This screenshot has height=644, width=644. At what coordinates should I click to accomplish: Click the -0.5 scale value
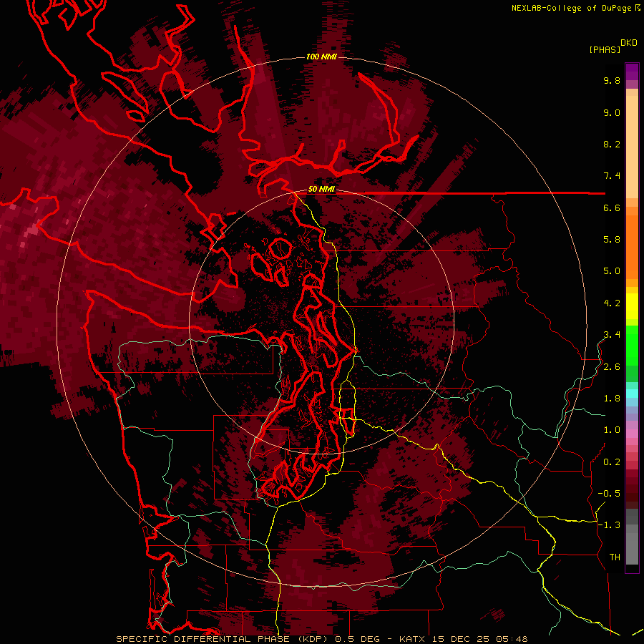pos(609,494)
